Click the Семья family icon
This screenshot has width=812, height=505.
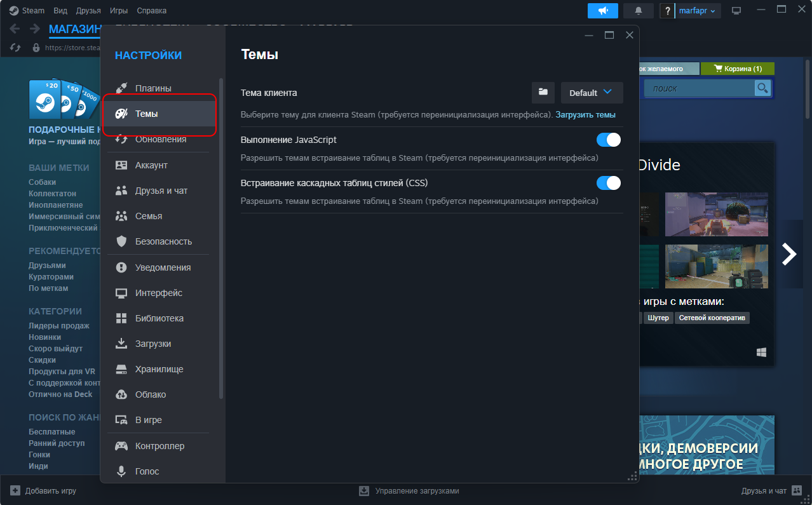(121, 216)
